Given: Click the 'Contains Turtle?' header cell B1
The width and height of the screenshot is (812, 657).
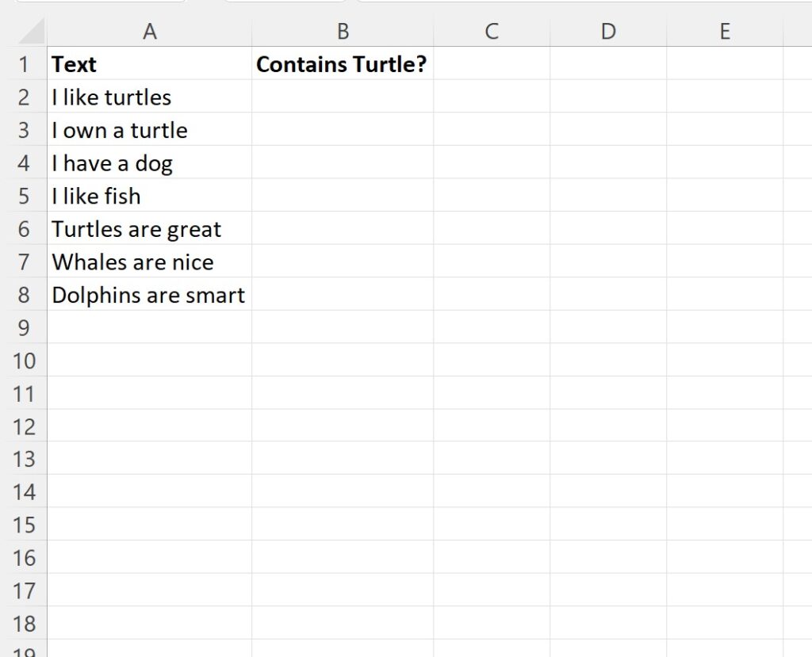Looking at the screenshot, I should pos(343,63).
